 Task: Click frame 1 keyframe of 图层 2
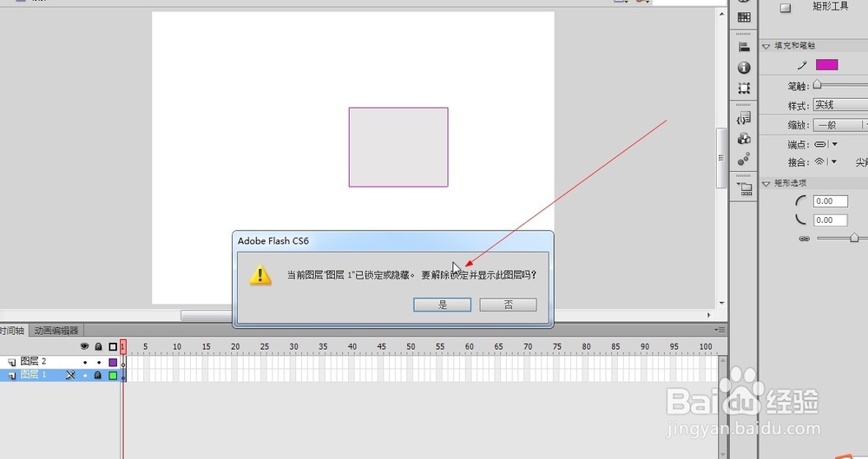tap(123, 362)
